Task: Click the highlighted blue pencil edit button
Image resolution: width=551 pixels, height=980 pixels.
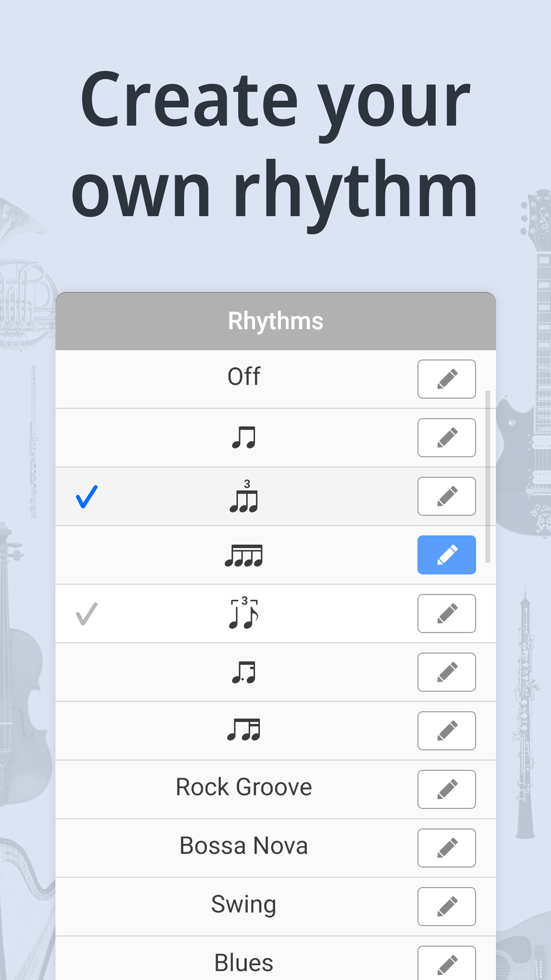Action: click(446, 555)
